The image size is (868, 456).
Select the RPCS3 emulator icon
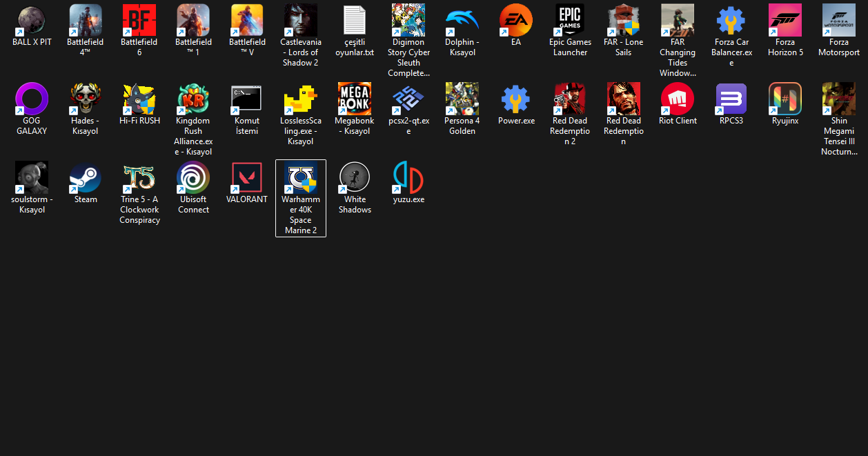(x=731, y=99)
